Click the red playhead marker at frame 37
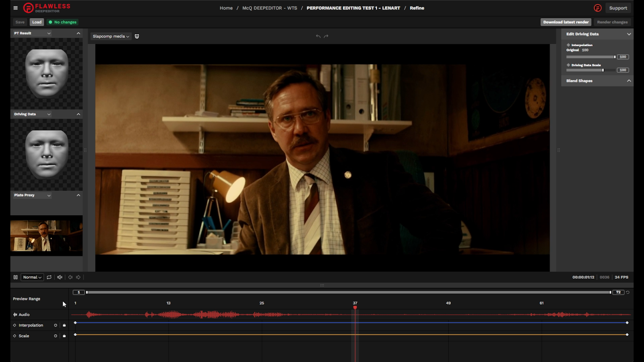Screen dimensions: 644x362 tap(355, 307)
